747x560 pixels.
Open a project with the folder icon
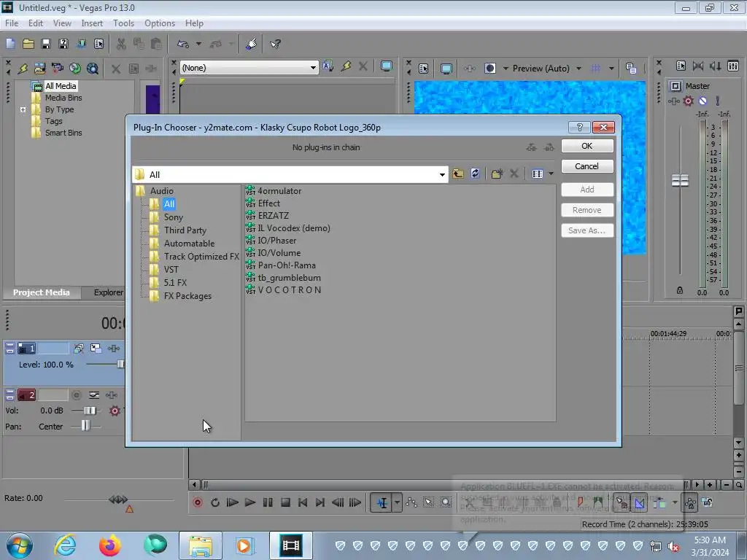point(28,44)
